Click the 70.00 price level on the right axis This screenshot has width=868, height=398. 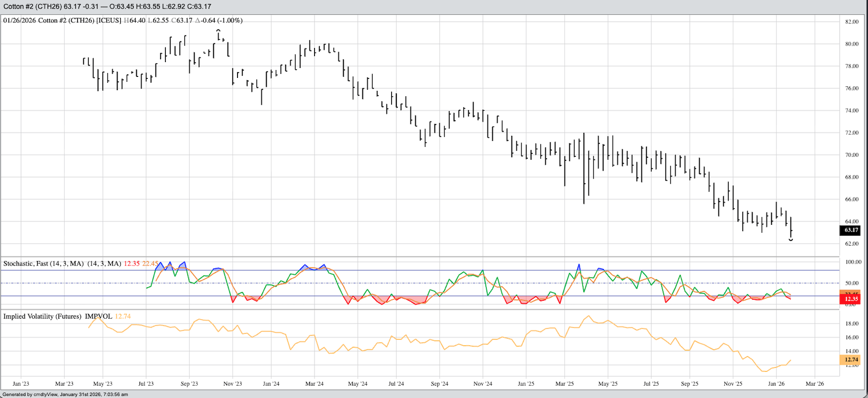point(852,155)
